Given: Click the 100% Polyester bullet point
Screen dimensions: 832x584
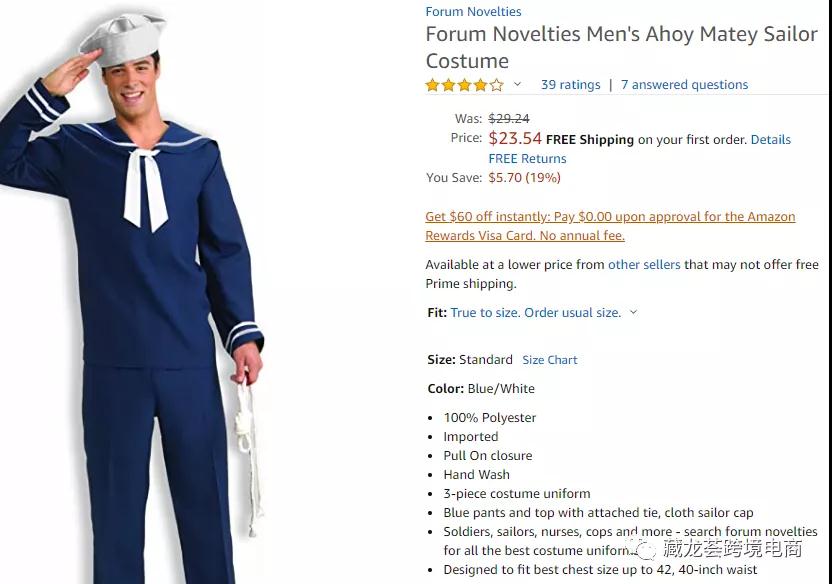Looking at the screenshot, I should point(490,418).
